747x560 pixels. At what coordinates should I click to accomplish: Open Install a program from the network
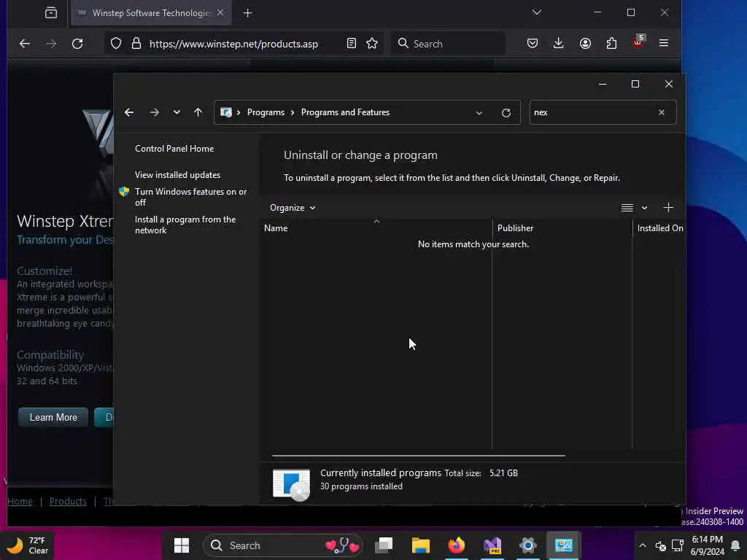point(185,225)
